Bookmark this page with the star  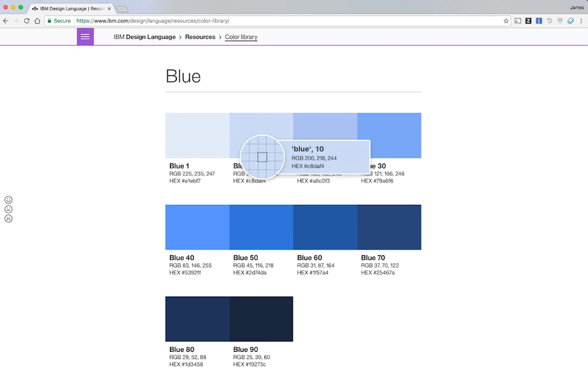click(506, 21)
